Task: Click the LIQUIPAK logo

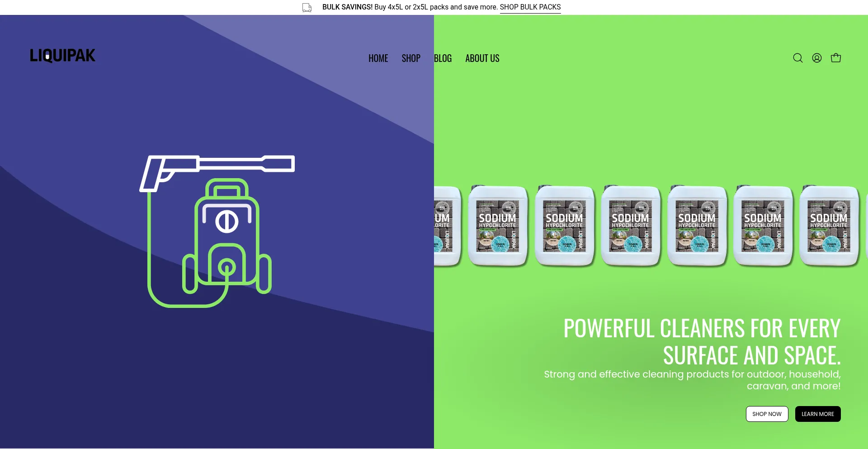Action: [63, 56]
